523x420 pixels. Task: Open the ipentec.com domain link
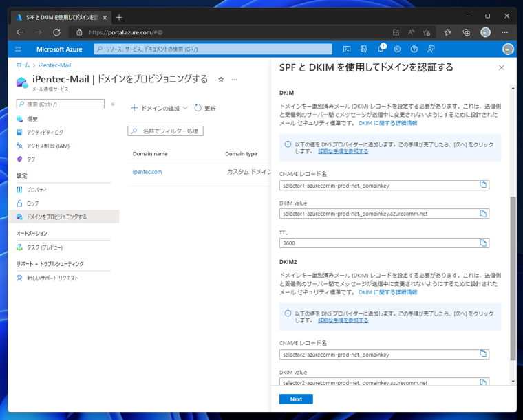pos(147,172)
